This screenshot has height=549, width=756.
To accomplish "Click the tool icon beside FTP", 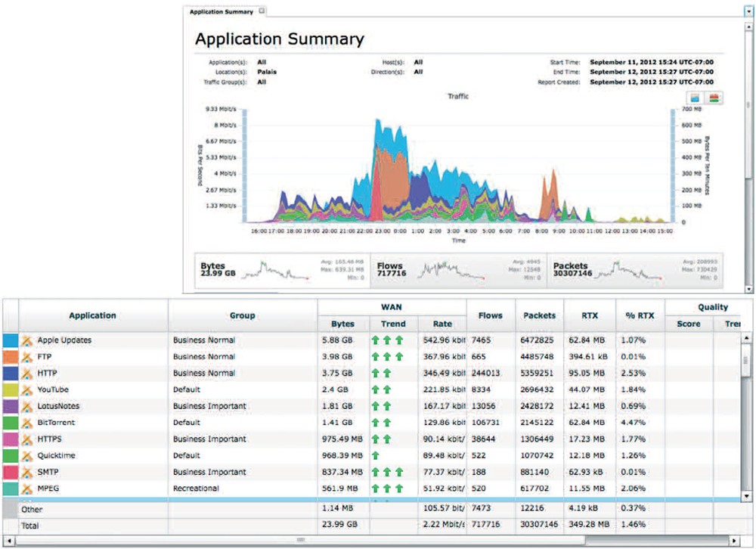I will coord(28,357).
